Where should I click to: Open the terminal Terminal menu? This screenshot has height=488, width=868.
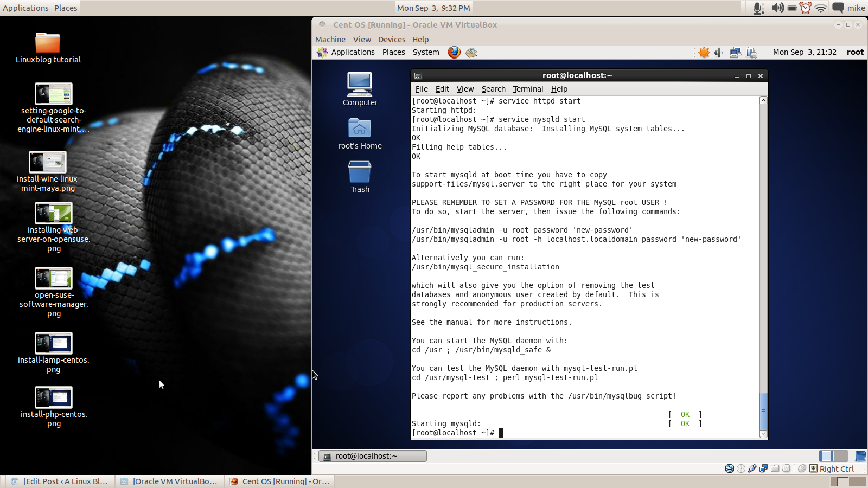point(528,89)
